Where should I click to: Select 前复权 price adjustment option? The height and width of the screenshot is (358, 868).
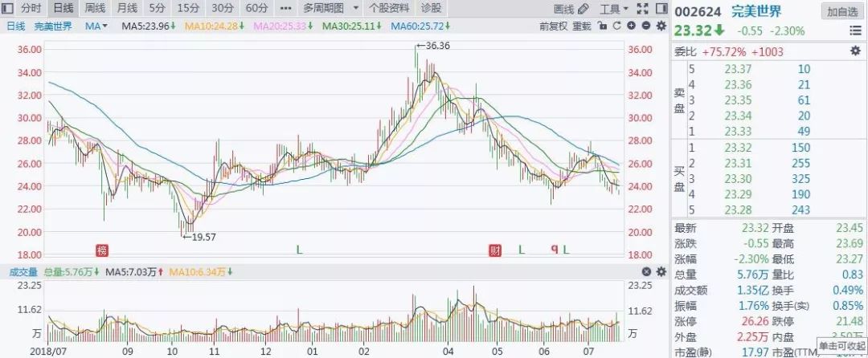[x=554, y=26]
